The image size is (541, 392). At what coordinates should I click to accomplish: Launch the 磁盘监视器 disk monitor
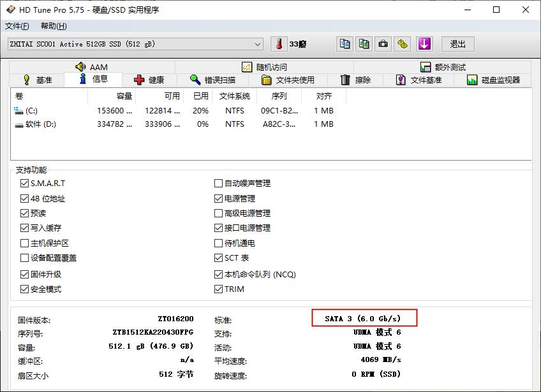(494, 79)
